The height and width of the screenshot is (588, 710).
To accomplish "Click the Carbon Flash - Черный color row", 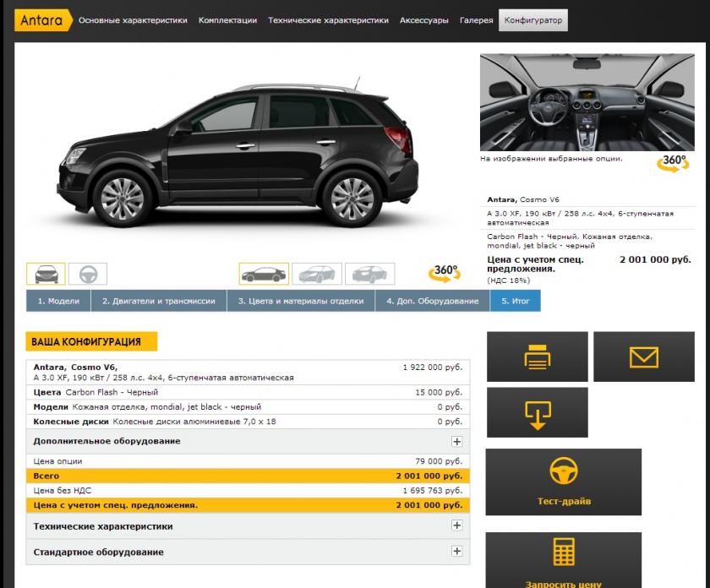I will 248,393.
